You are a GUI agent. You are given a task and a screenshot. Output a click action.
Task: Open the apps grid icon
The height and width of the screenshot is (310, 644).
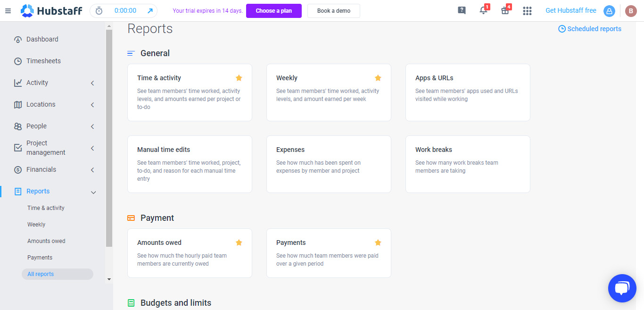tap(527, 10)
